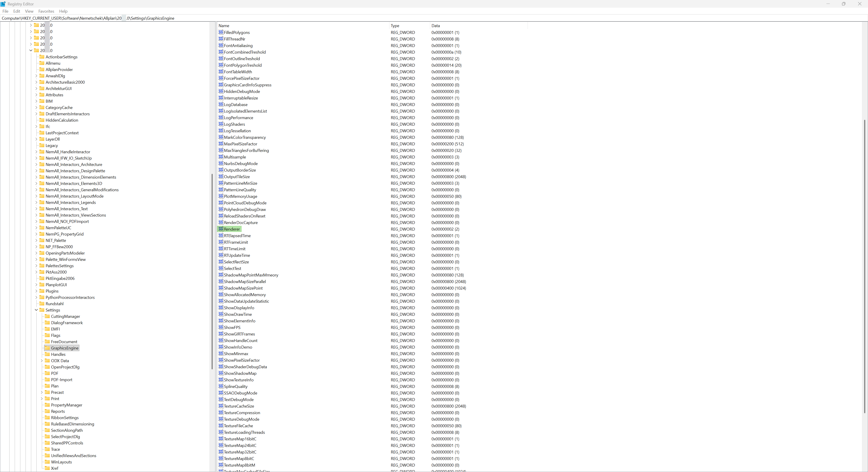868x472 pixels.
Task: Click the BIM folder icon
Action: 42,101
